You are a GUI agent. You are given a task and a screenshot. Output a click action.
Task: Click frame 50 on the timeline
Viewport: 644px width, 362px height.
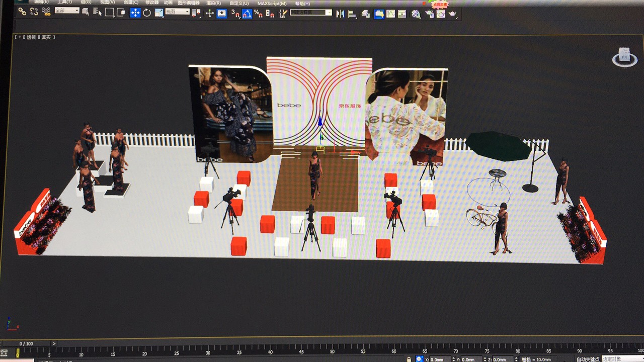point(332,351)
